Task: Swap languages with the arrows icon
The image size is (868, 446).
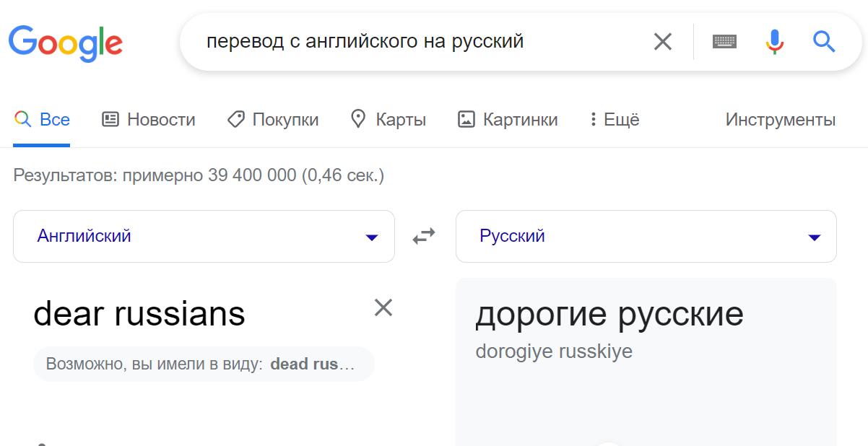Action: tap(424, 236)
